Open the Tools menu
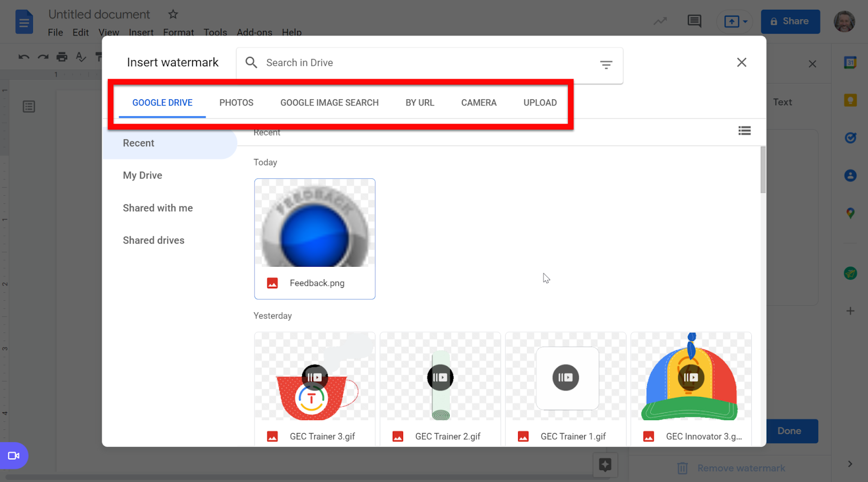 pyautogui.click(x=215, y=33)
